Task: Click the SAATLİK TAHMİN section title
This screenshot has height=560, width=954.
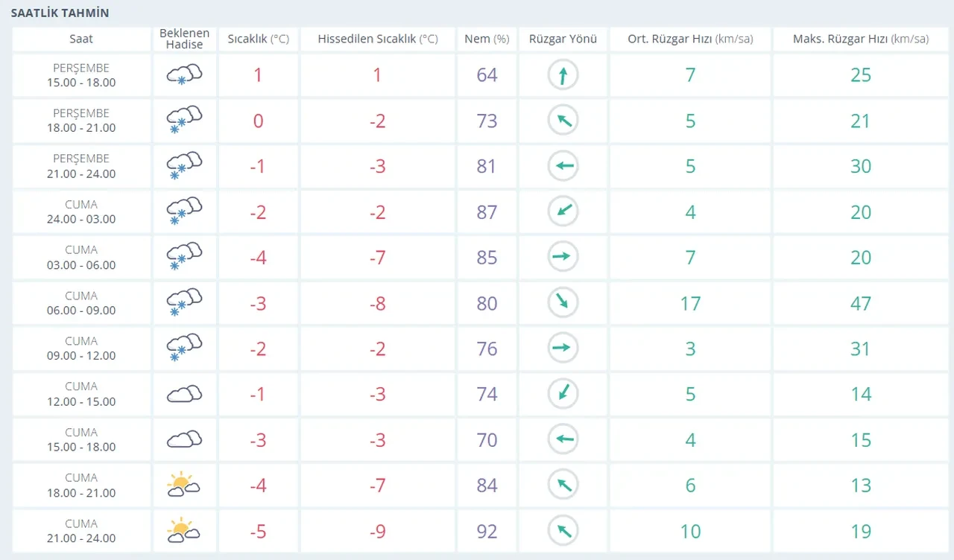Action: (x=60, y=13)
